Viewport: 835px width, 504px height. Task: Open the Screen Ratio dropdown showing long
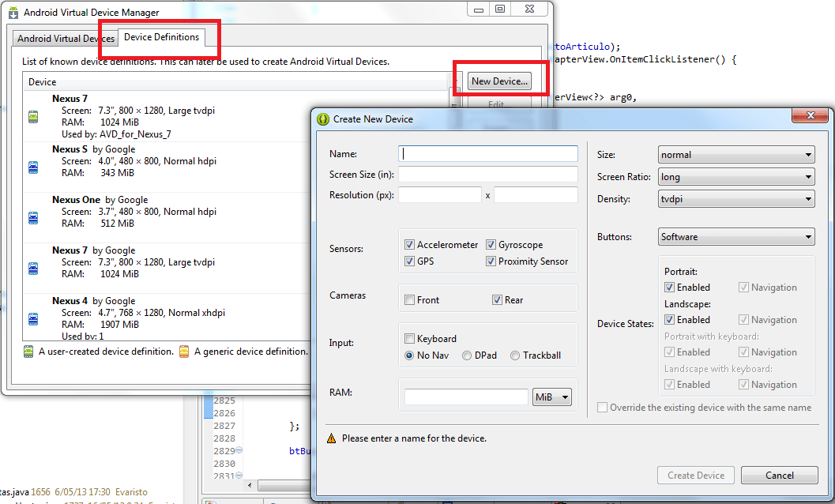point(736,177)
